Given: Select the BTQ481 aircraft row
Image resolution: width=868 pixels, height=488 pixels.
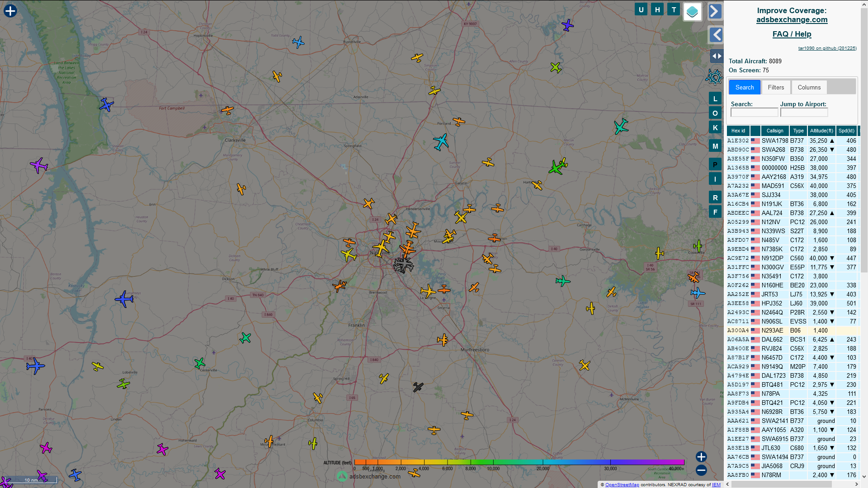Looking at the screenshot, I should click(793, 385).
